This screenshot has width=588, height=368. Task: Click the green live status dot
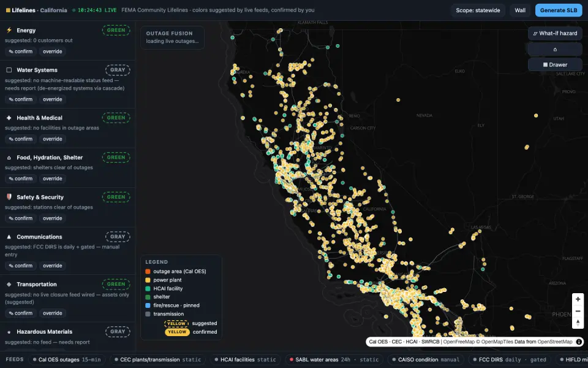click(74, 10)
